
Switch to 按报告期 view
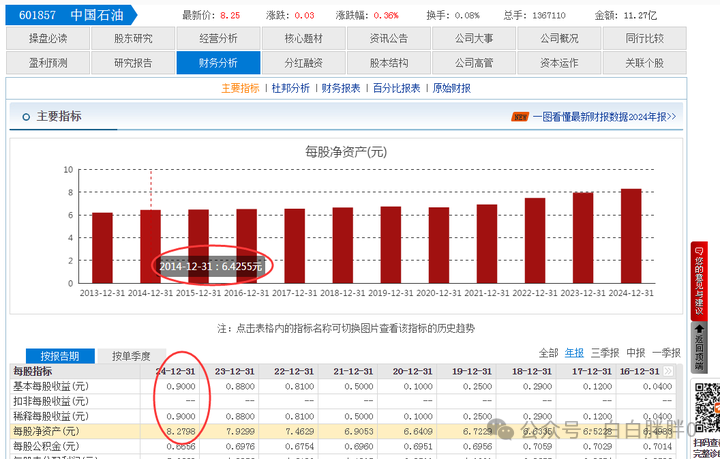tap(60, 356)
